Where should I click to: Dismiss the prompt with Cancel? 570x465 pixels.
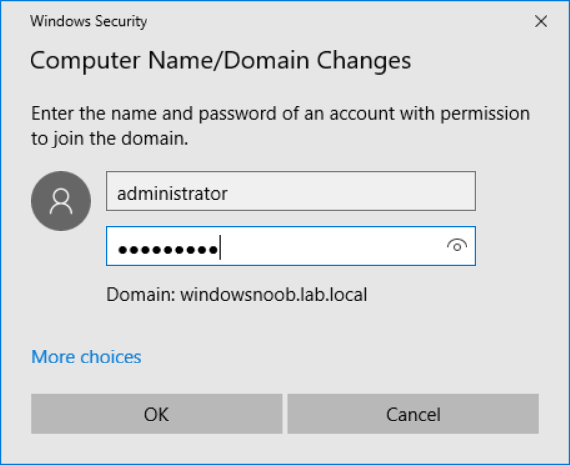[413, 414]
